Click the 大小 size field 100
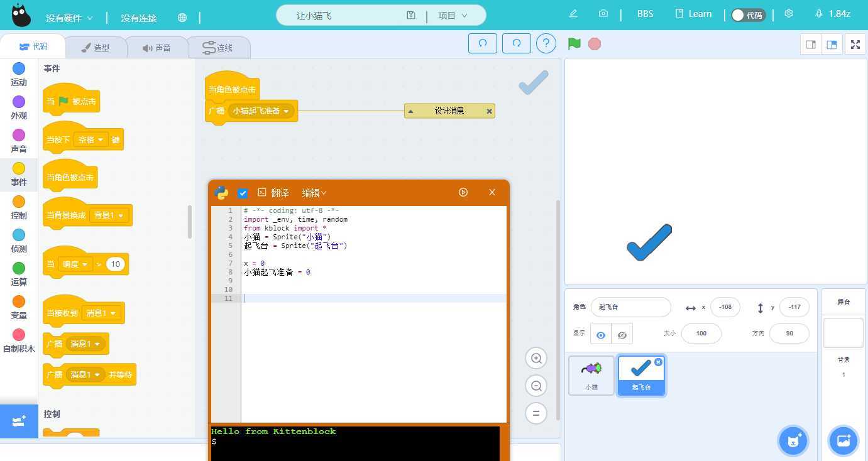Image resolution: width=868 pixels, height=461 pixels. coord(701,333)
